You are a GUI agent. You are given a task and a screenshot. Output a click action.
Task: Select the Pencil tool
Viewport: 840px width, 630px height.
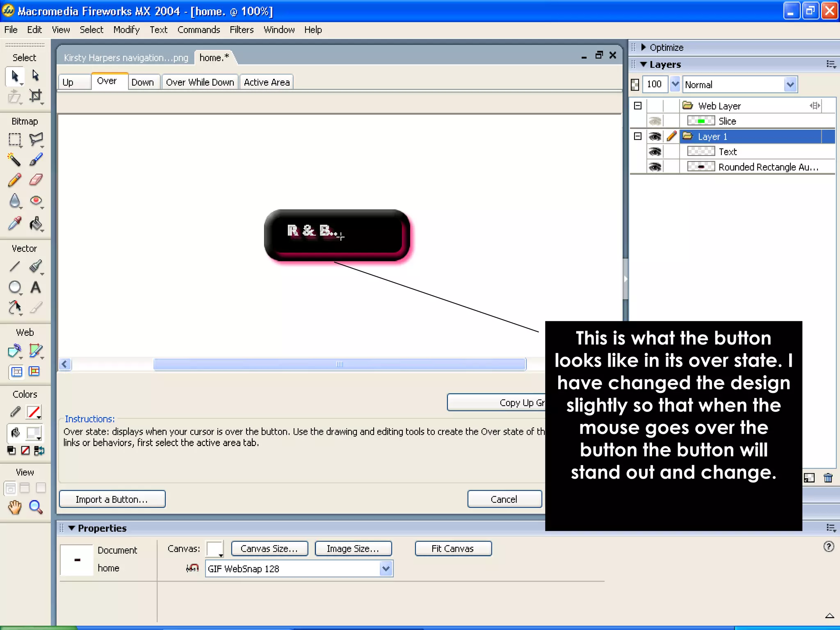(x=14, y=180)
